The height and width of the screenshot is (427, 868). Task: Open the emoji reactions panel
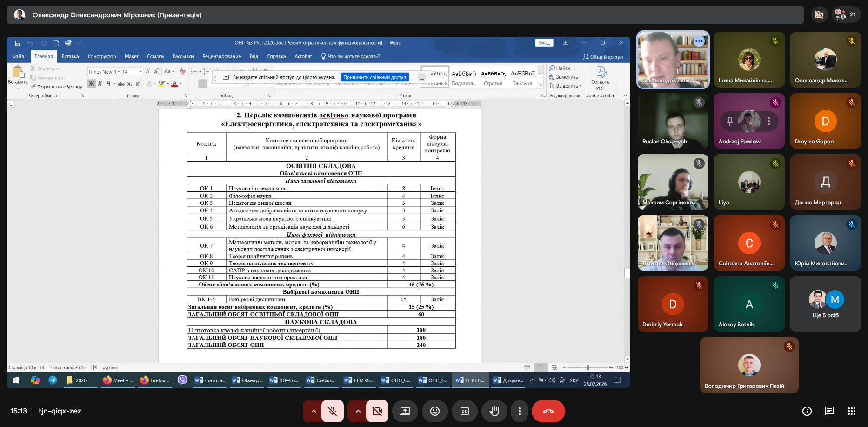[x=434, y=411]
